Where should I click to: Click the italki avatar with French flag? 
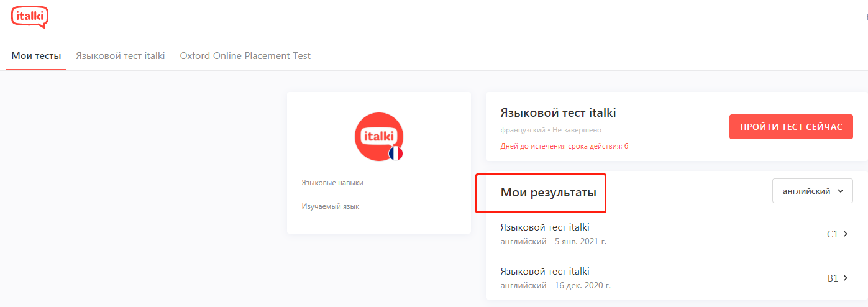379,137
